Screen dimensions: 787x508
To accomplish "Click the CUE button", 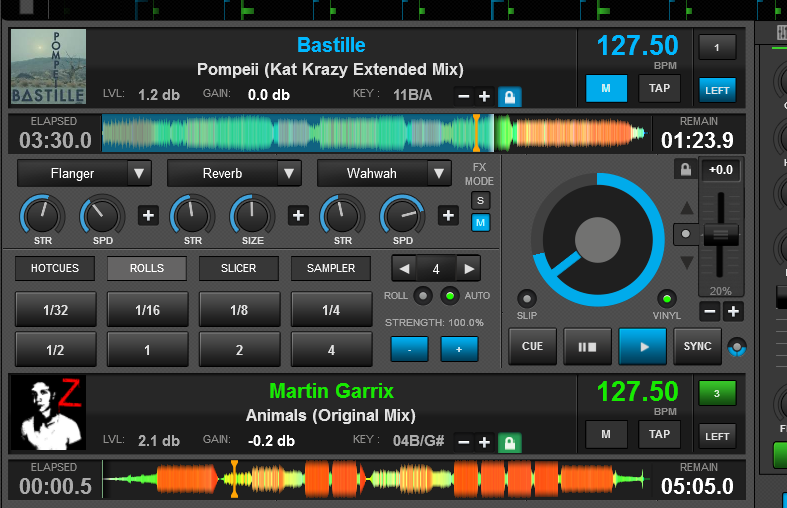I will pyautogui.click(x=533, y=346).
